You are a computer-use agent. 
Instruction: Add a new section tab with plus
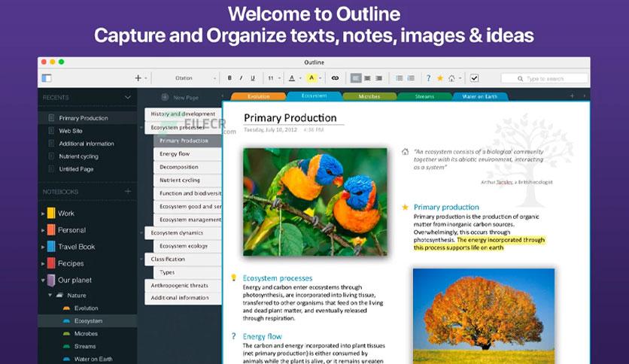[x=572, y=96]
